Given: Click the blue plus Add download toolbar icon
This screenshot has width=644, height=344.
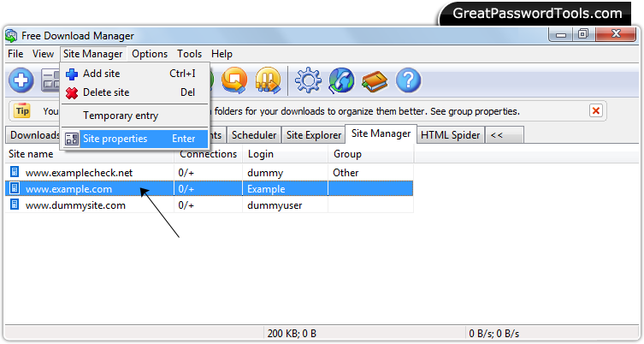Looking at the screenshot, I should [x=21, y=80].
